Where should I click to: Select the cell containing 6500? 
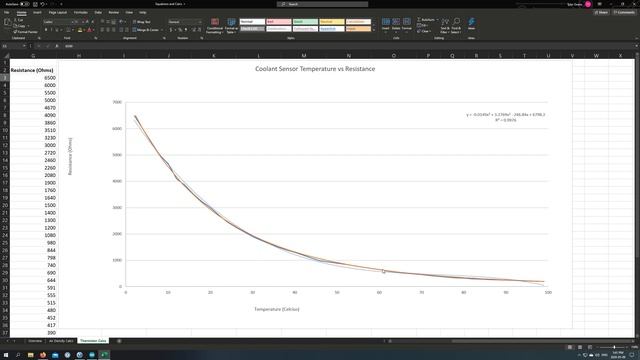33,78
